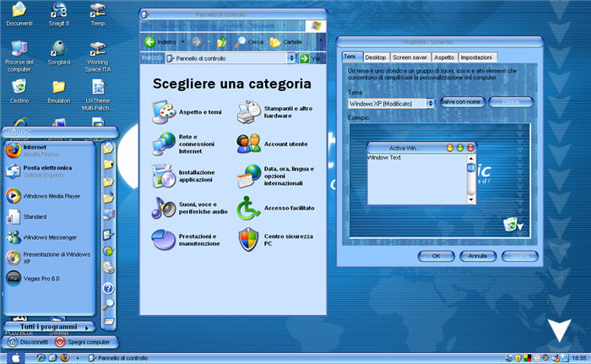Open the Temp desktop icon
The image size is (591, 364).
pos(98,14)
